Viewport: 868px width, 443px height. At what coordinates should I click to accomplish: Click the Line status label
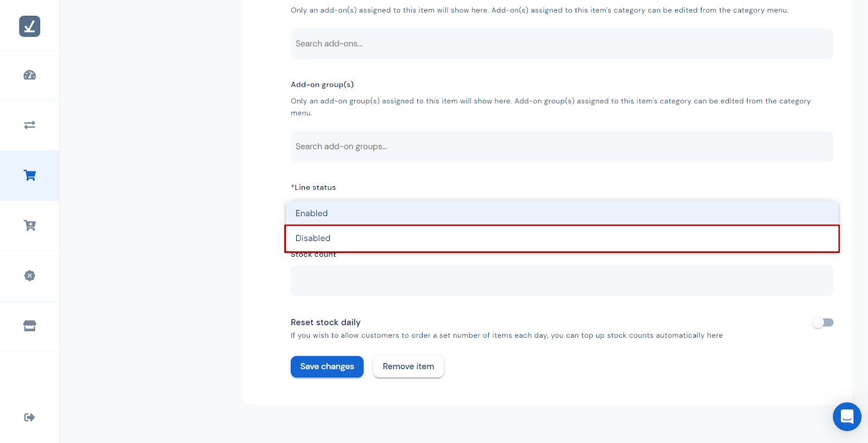pyautogui.click(x=315, y=187)
